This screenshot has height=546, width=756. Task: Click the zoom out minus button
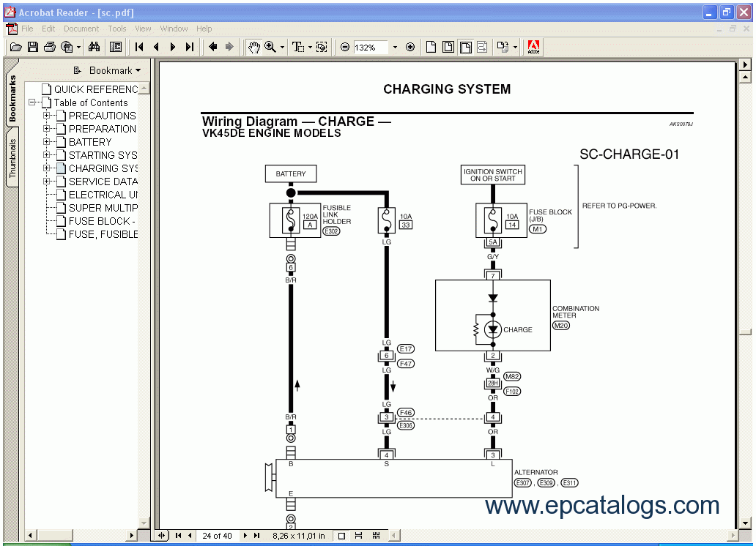click(x=345, y=47)
